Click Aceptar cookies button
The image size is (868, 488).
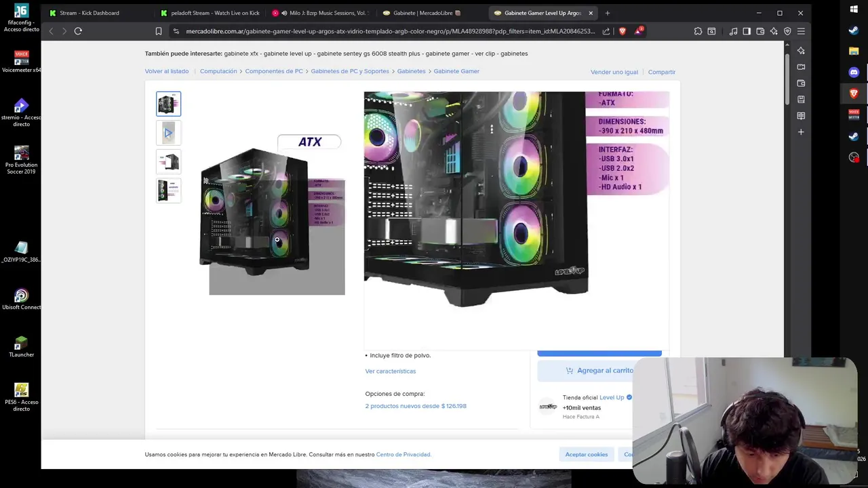[587, 454]
